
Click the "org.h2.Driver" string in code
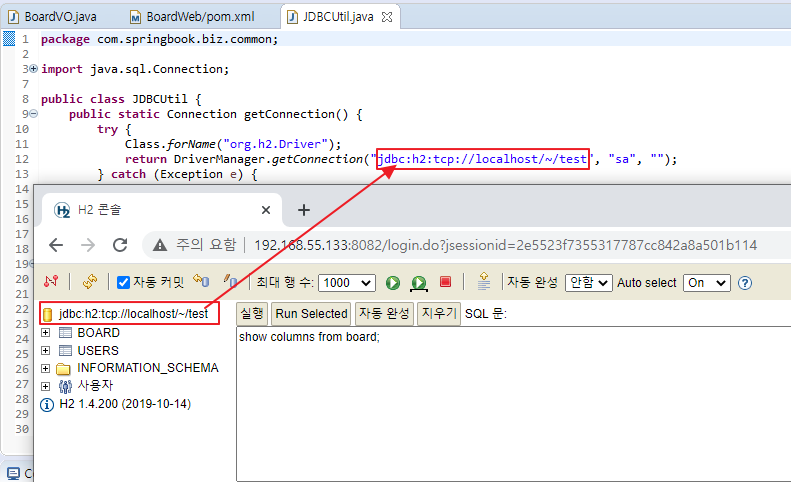[275, 144]
